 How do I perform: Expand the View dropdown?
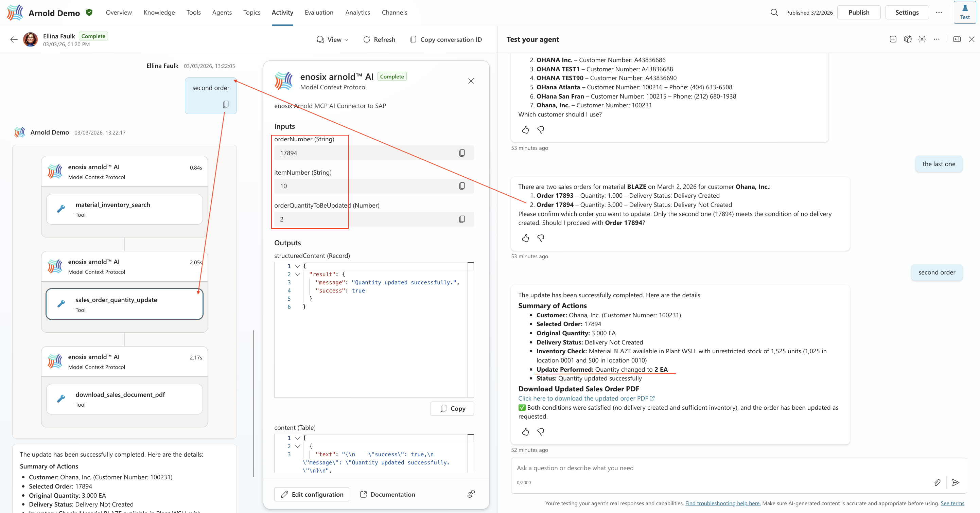point(332,39)
